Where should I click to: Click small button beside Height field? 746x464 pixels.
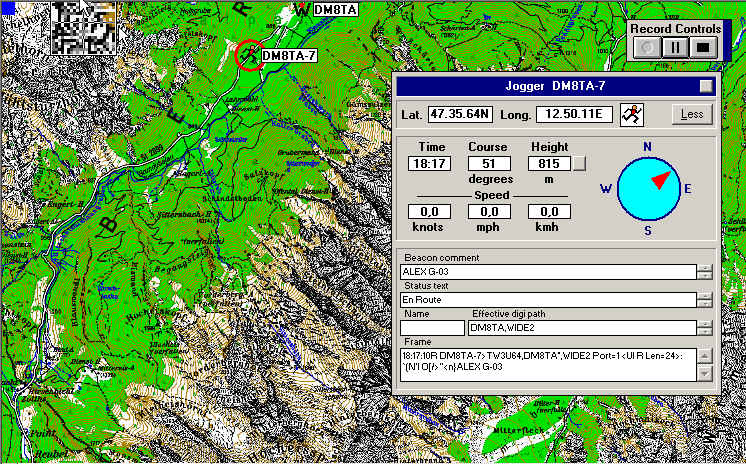coord(579,164)
